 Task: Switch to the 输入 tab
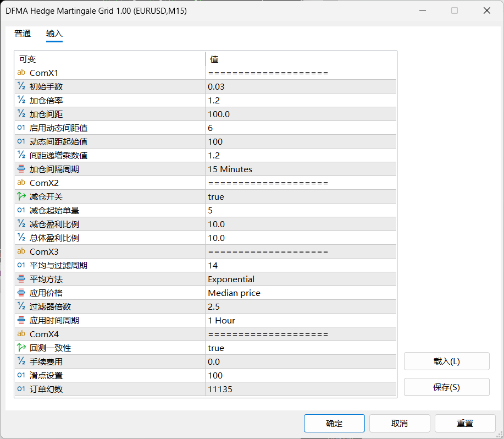(54, 34)
